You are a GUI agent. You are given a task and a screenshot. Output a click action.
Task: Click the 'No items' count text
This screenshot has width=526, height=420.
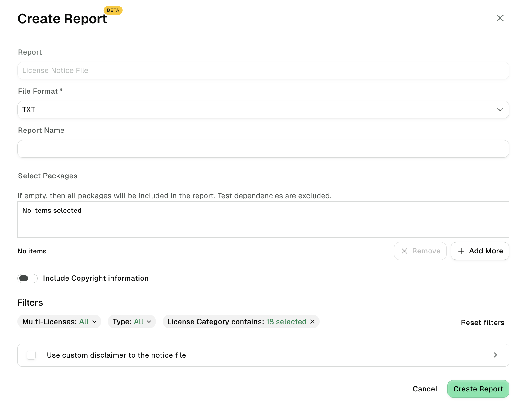coord(32,251)
